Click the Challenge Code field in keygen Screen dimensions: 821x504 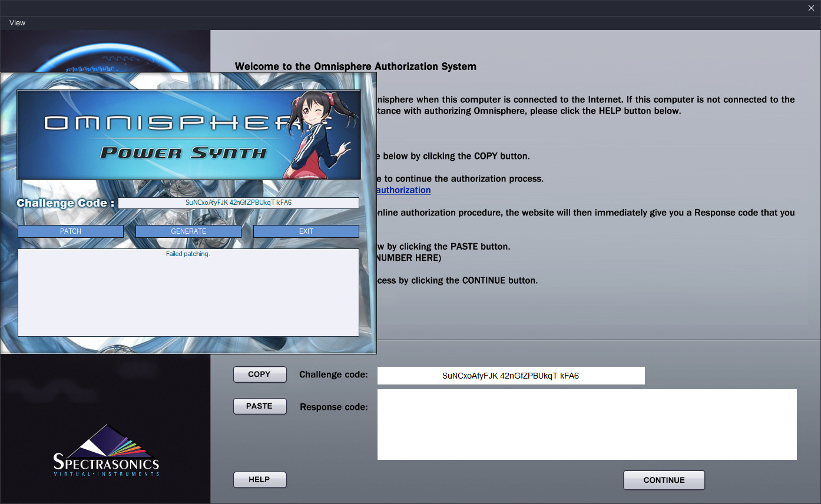pyautogui.click(x=239, y=203)
